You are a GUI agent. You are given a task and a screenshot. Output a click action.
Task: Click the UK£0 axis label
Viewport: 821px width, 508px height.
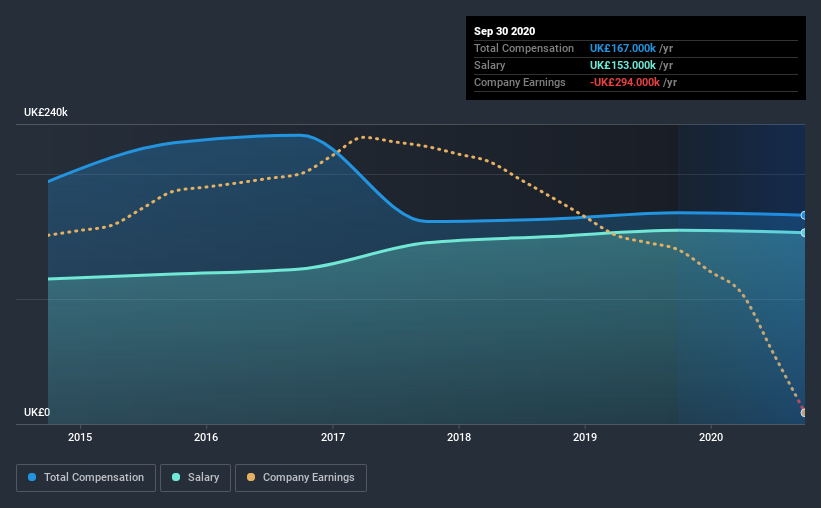coord(37,412)
